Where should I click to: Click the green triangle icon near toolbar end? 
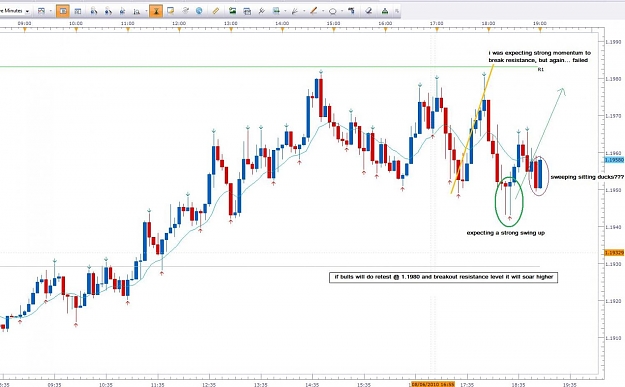(385, 11)
